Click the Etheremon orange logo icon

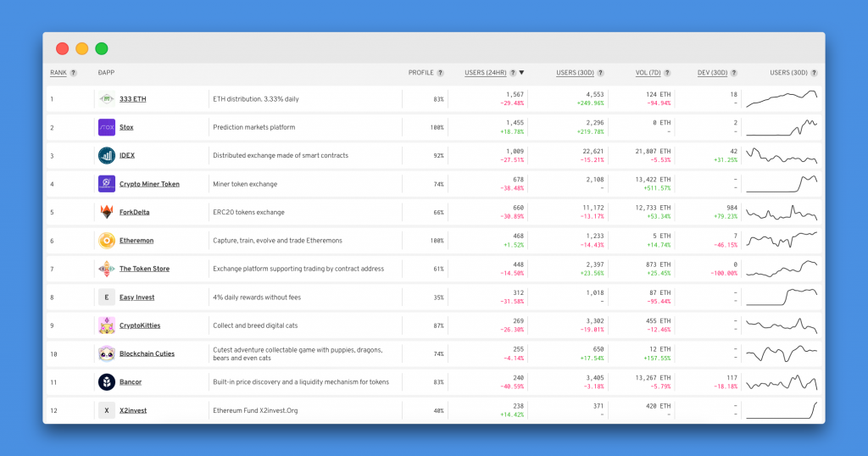pos(106,241)
